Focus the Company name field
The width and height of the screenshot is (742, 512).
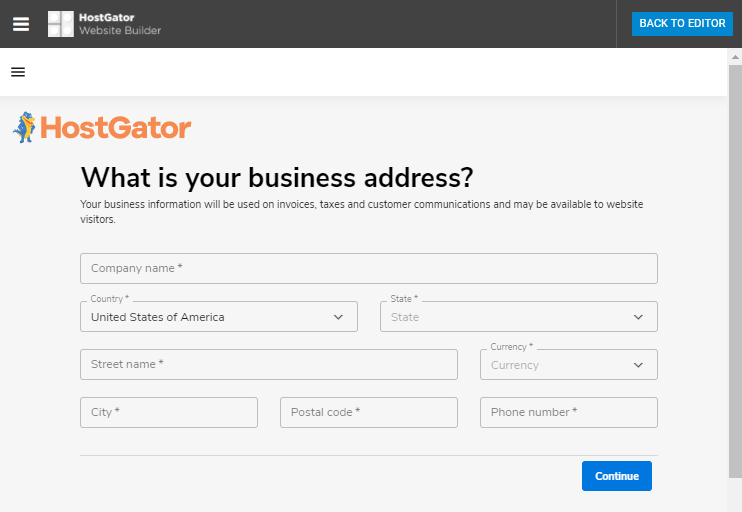(x=369, y=268)
